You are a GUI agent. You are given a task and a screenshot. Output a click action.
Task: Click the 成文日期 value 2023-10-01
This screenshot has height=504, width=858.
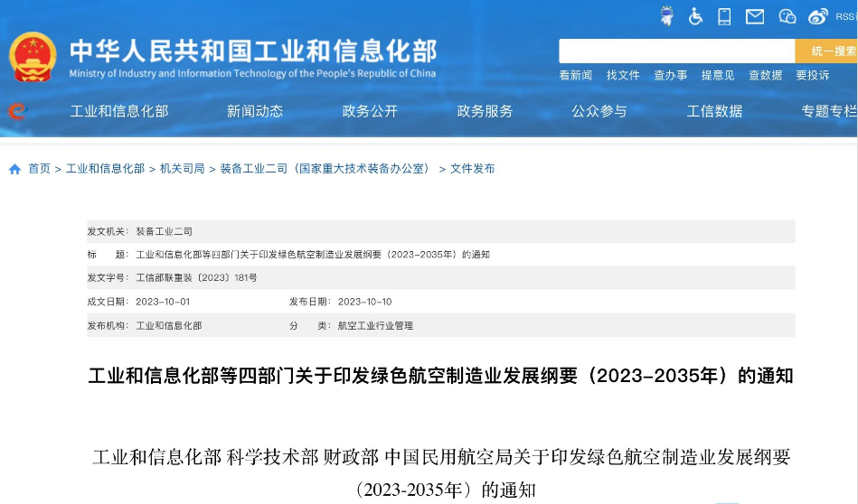click(x=163, y=302)
